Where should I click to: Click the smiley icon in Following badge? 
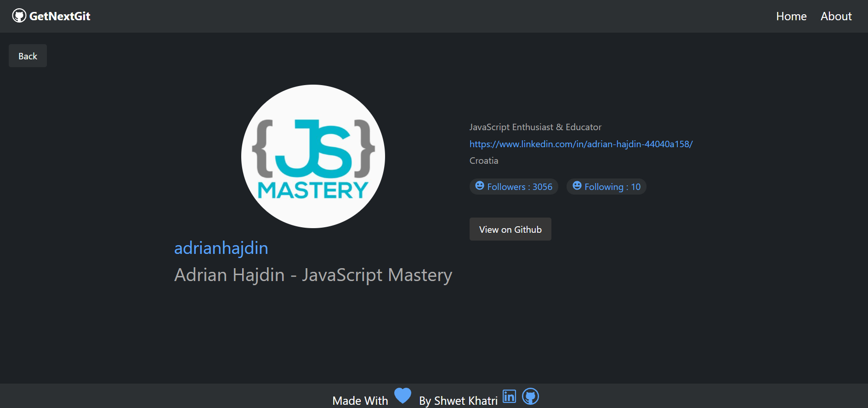click(x=577, y=185)
